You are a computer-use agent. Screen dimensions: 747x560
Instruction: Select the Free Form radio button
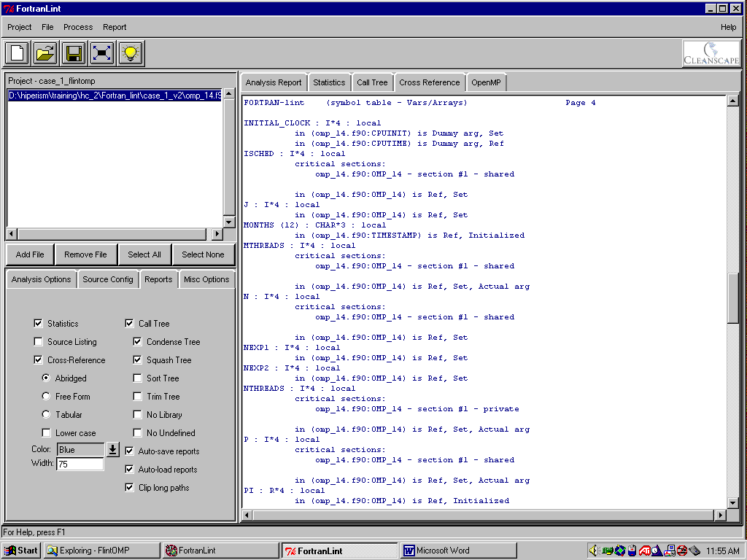pos(46,396)
